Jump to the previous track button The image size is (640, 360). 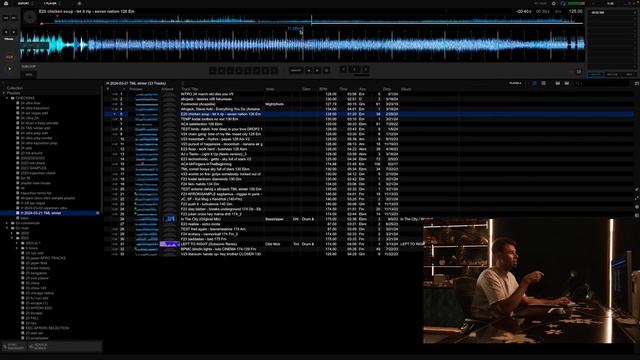(6, 18)
